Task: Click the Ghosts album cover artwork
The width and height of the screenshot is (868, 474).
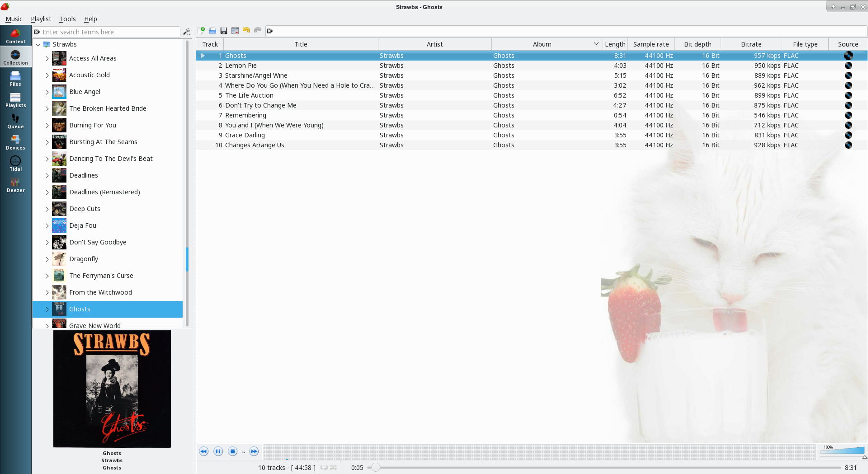Action: 112,389
